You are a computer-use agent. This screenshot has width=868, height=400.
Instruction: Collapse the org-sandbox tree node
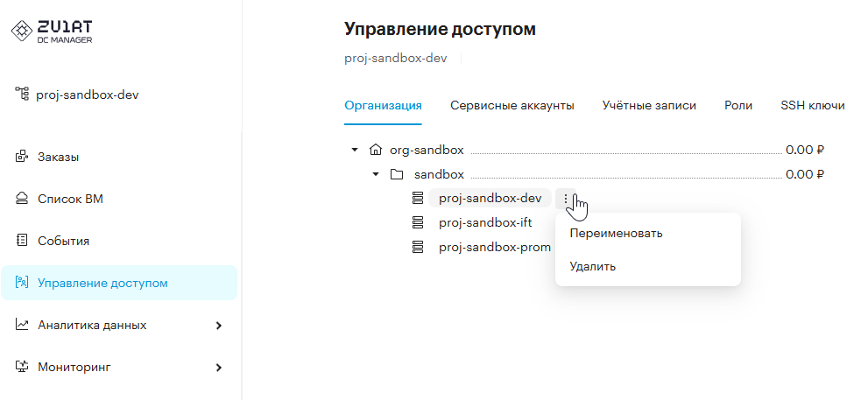pyautogui.click(x=355, y=150)
